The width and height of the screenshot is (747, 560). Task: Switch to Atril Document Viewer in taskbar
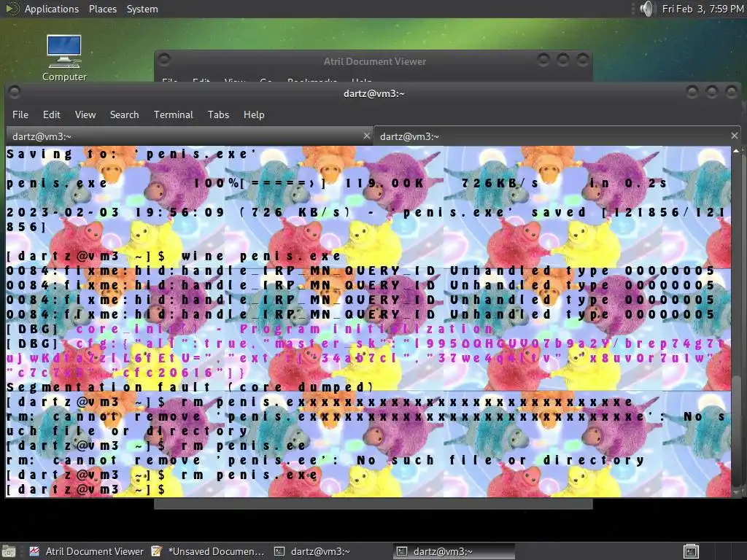coord(87,551)
